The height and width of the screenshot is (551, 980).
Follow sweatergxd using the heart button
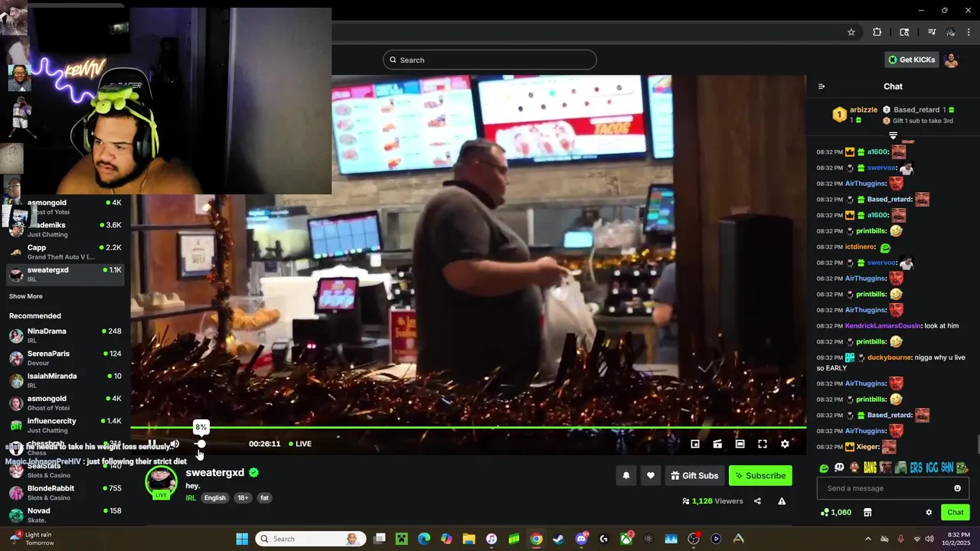[x=650, y=475]
